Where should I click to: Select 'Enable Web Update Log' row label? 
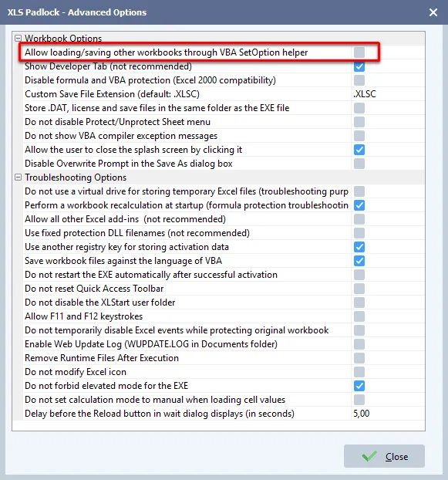click(151, 344)
